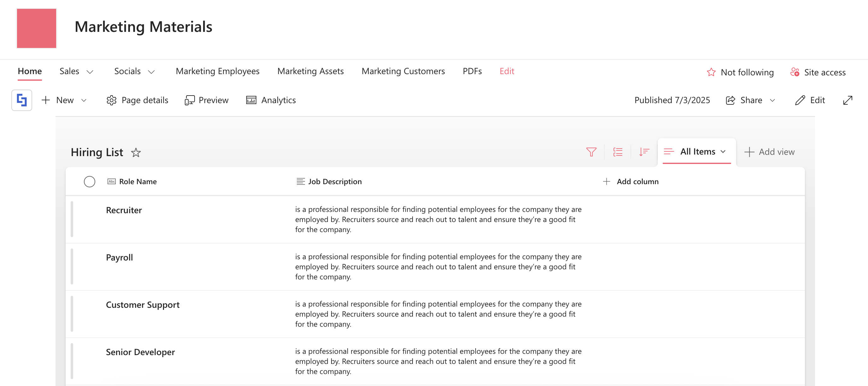Click the sort icon in Hiring List
Screen dimensions: 868x386
[x=644, y=152]
